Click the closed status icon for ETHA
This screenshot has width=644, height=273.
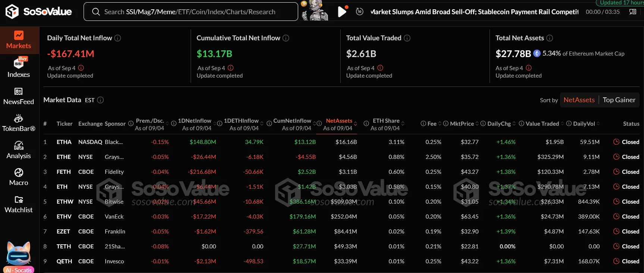click(x=616, y=142)
